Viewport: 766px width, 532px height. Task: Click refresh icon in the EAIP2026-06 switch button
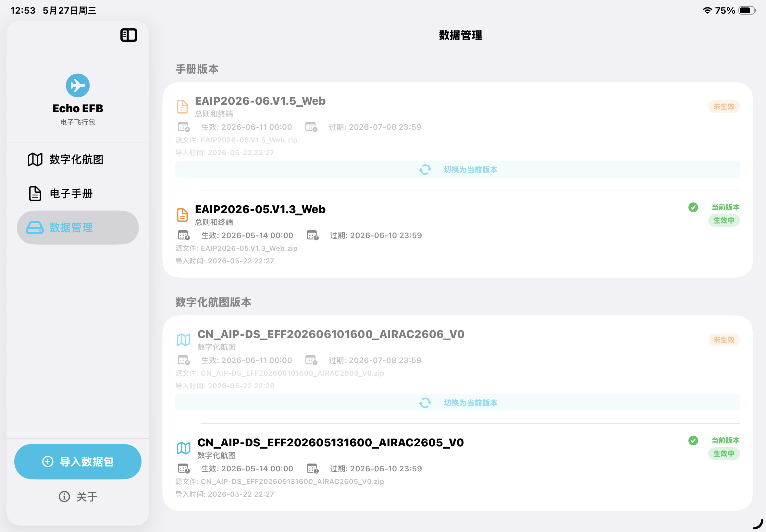tap(425, 170)
